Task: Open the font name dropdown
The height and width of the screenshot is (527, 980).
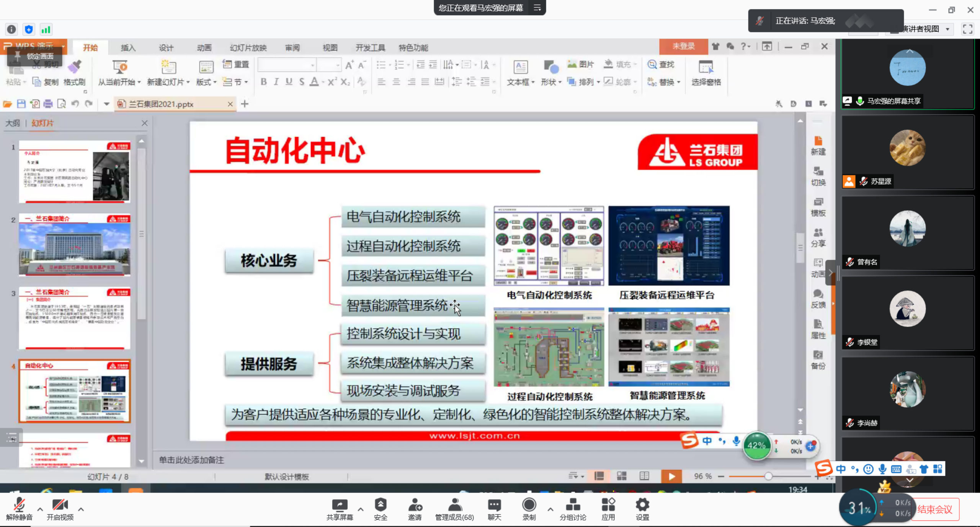Action: (312, 64)
